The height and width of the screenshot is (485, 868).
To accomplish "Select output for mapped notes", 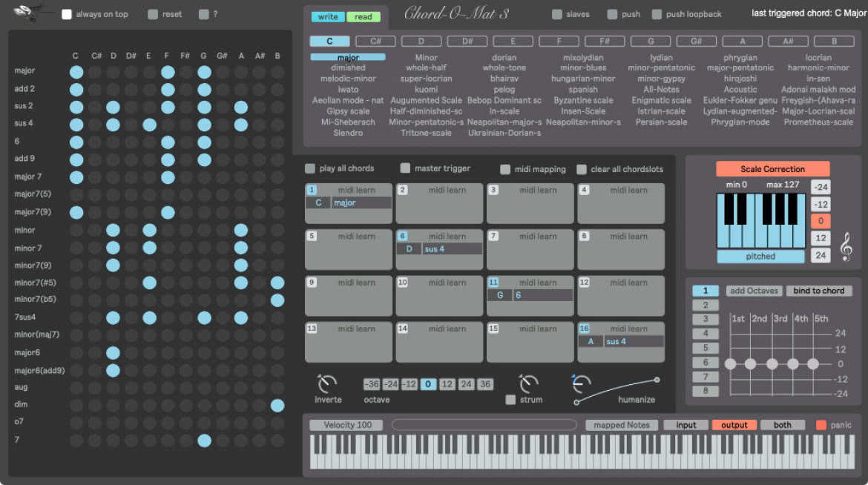I will (734, 425).
